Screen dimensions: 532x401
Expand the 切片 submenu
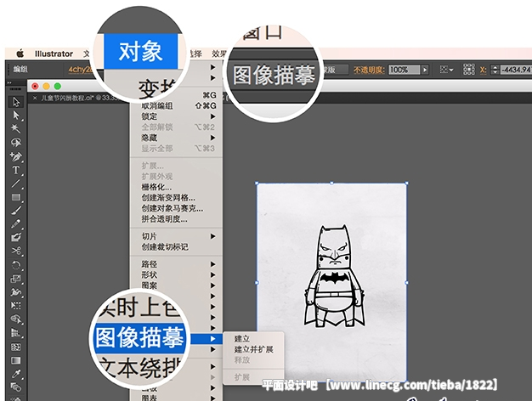click(176, 236)
